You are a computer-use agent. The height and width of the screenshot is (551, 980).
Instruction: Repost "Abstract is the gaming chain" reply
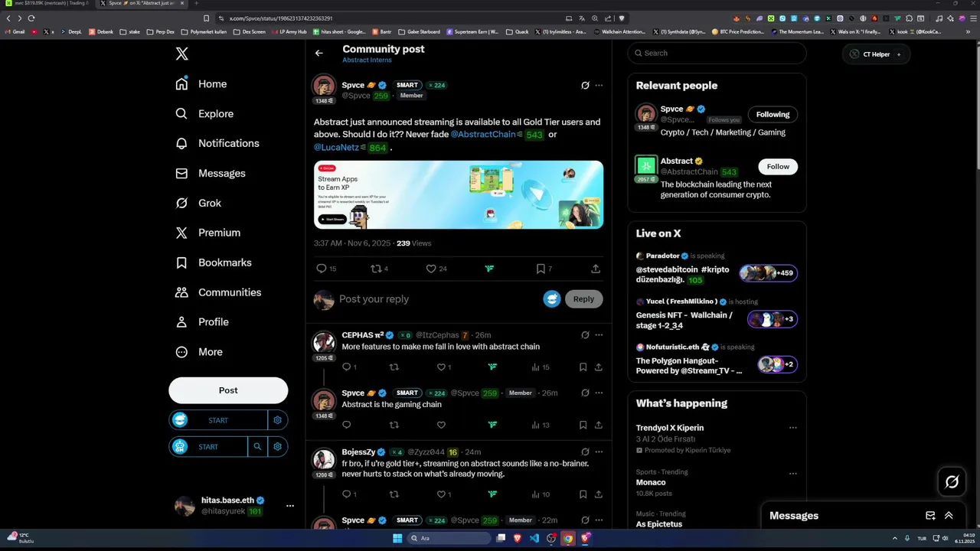pyautogui.click(x=394, y=425)
